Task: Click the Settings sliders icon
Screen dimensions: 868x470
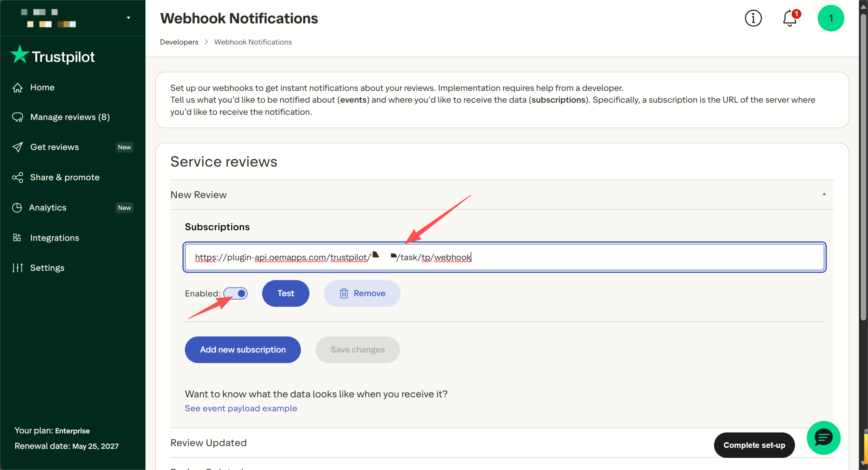Action: click(x=18, y=268)
